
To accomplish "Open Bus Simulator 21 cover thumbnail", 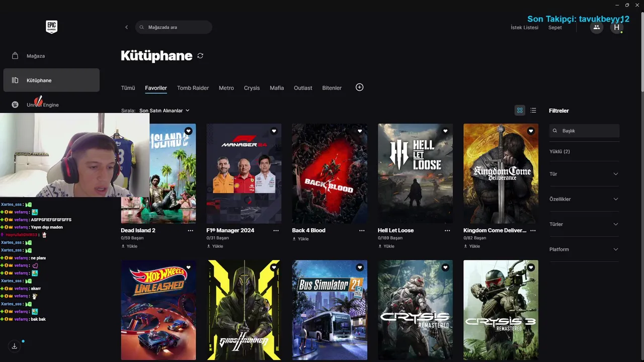I will (330, 310).
